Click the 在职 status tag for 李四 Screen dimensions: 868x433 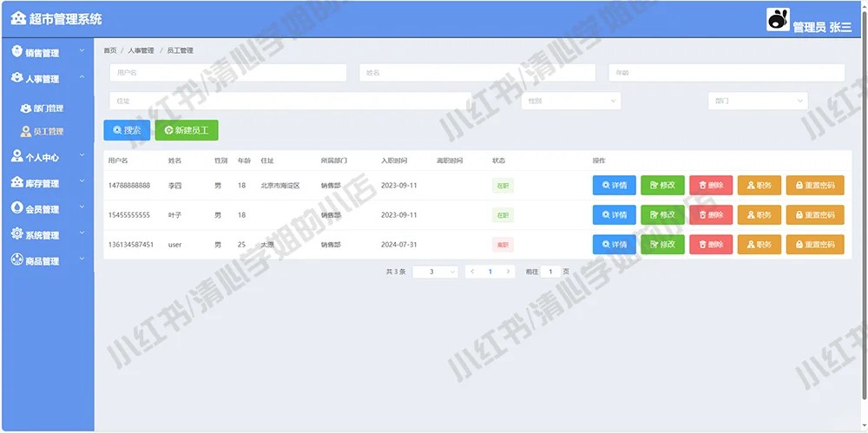(x=503, y=186)
